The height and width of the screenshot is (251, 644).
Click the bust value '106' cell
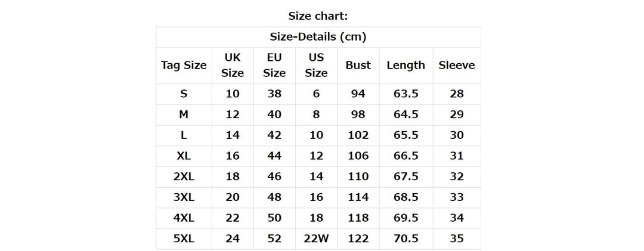pyautogui.click(x=358, y=156)
